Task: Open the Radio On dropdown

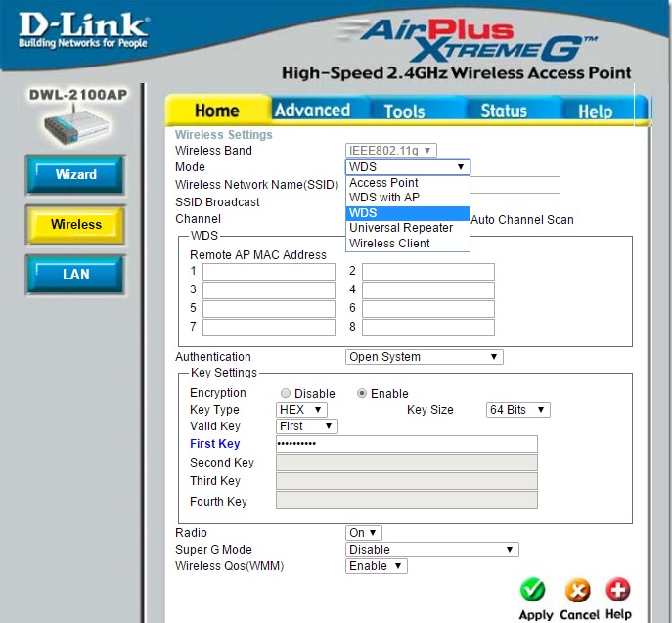Action: (x=364, y=533)
